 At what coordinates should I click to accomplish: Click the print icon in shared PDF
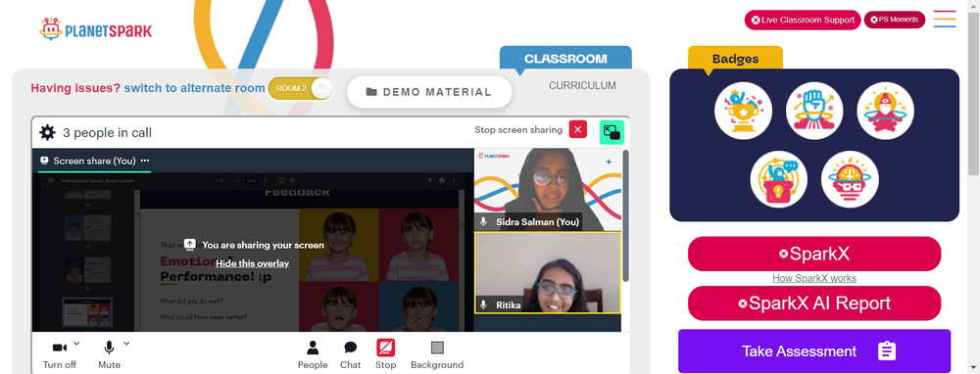[442, 180]
